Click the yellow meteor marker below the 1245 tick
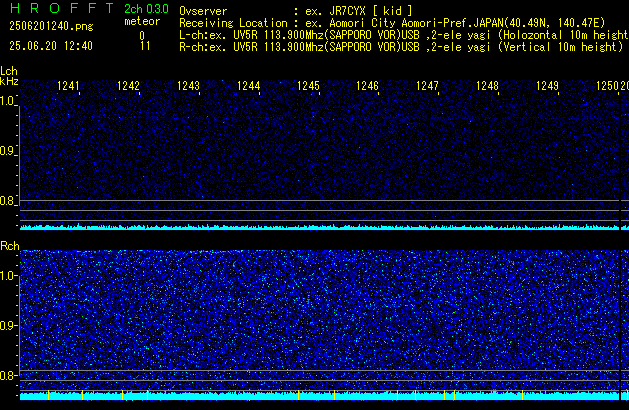This screenshot has width=629, height=410. click(298, 395)
